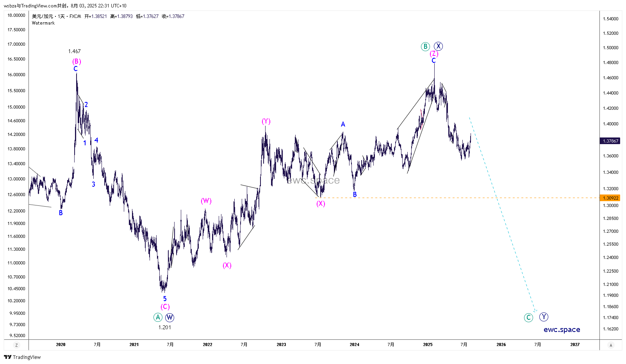
Task: Select the pink (Z) wave label near top
Action: pyautogui.click(x=434, y=54)
